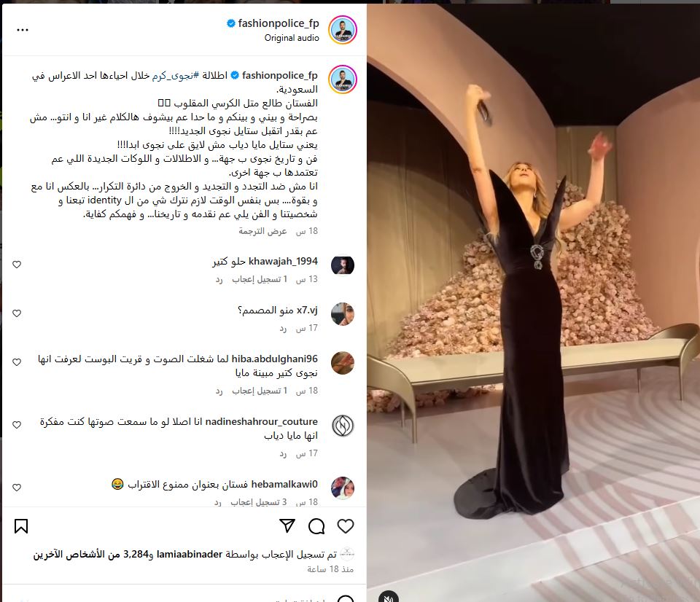Unmute the video with speaker icon
This screenshot has width=700, height=602.
pos(388,598)
